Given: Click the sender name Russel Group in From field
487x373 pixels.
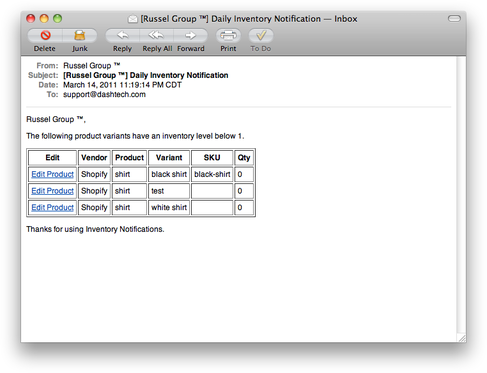Looking at the screenshot, I should point(92,66).
